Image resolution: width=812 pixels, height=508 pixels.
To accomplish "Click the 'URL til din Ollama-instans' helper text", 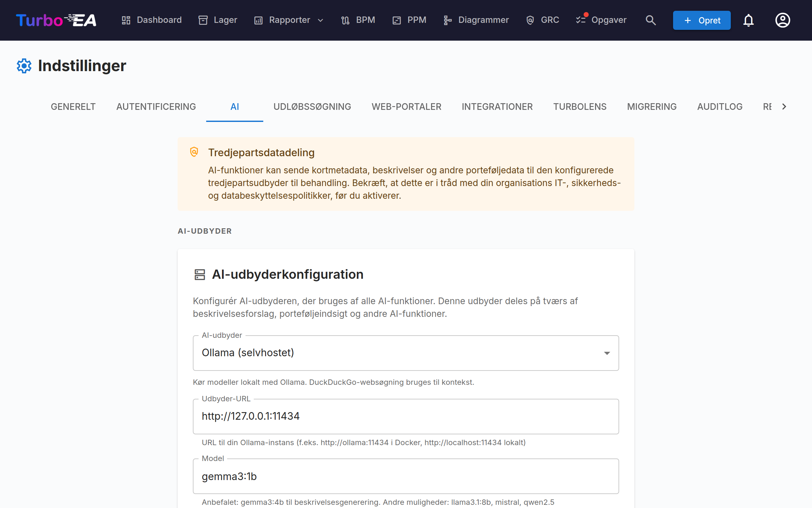I will (364, 443).
